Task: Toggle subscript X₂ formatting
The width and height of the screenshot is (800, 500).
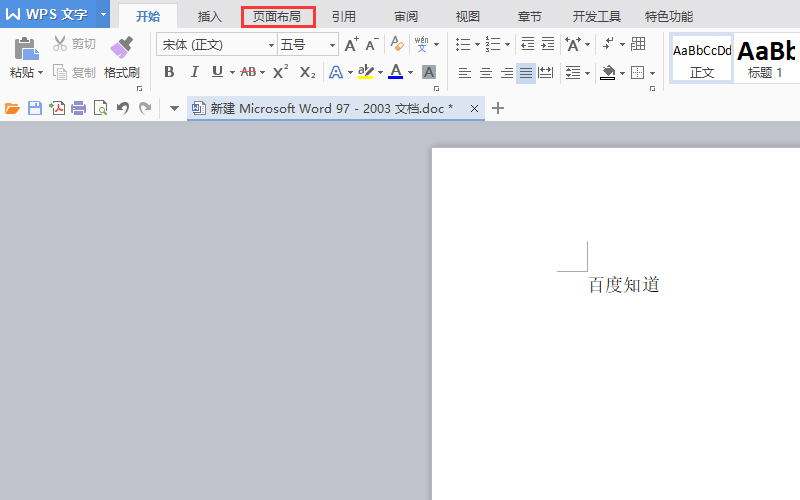Action: (307, 72)
